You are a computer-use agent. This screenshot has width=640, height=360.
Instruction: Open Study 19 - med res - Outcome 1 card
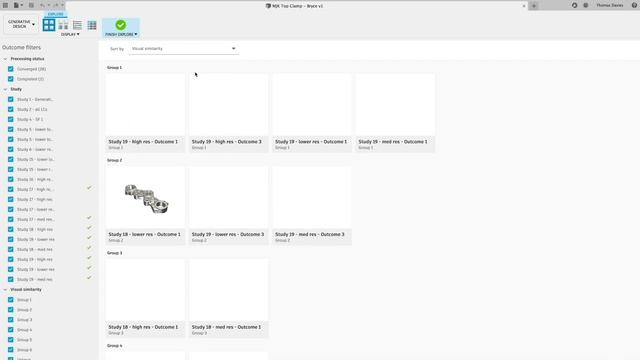click(395, 113)
